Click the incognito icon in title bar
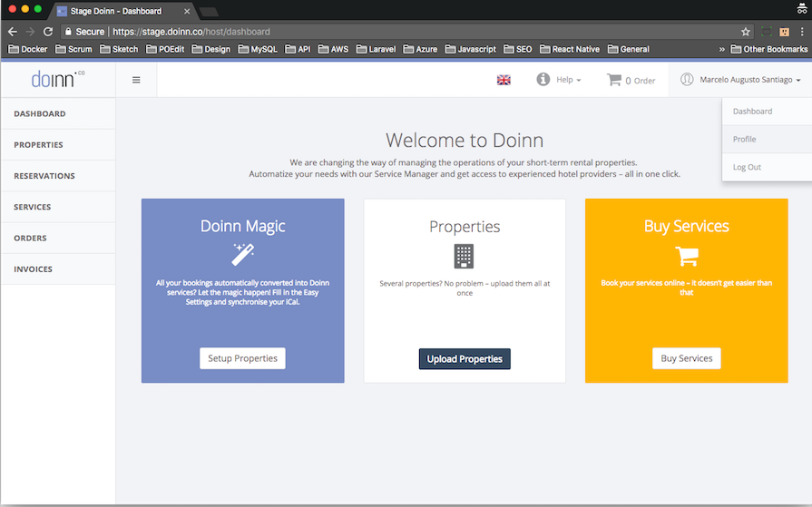The image size is (812, 507). (x=802, y=8)
